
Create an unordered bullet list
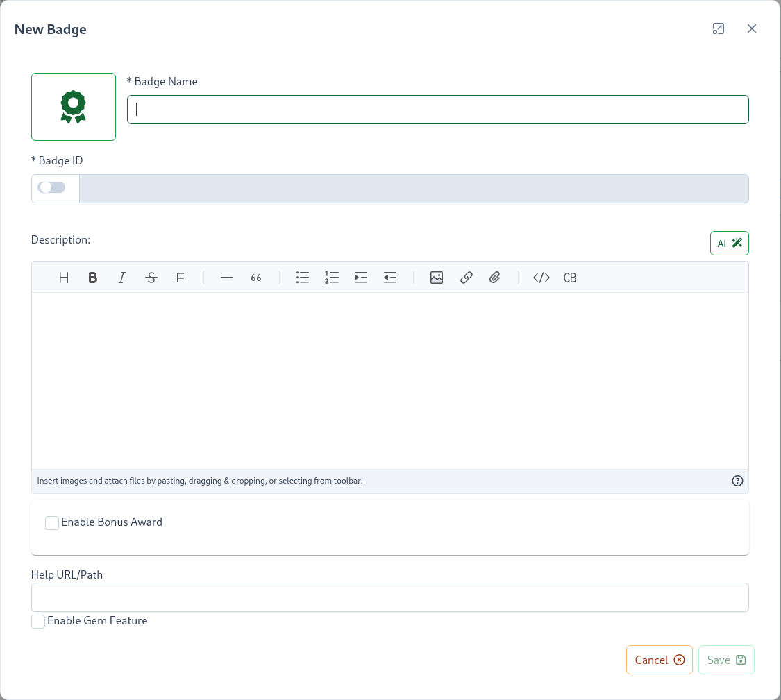click(303, 278)
